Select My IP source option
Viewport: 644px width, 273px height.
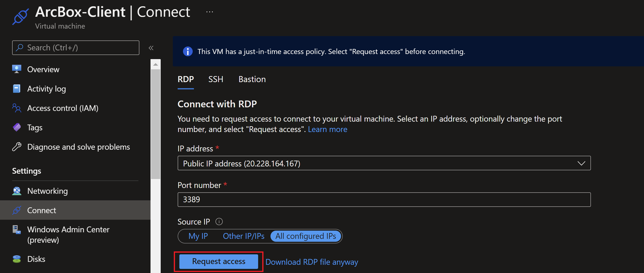point(198,236)
